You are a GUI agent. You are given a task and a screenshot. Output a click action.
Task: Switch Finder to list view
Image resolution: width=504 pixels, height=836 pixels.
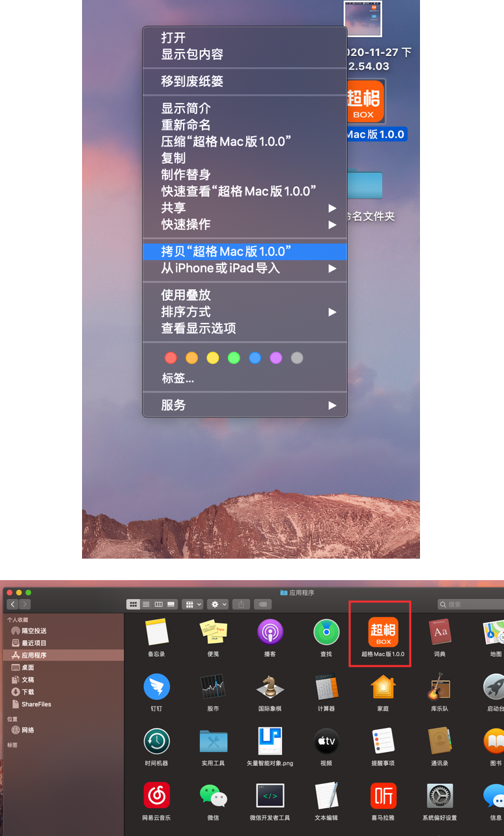pyautogui.click(x=146, y=604)
